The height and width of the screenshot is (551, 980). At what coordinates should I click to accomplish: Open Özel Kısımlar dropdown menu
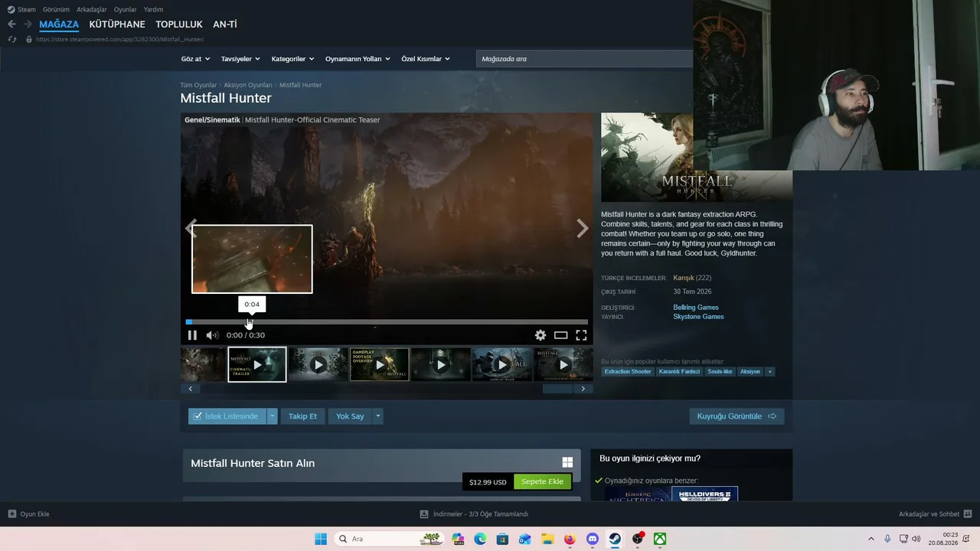tap(426, 59)
